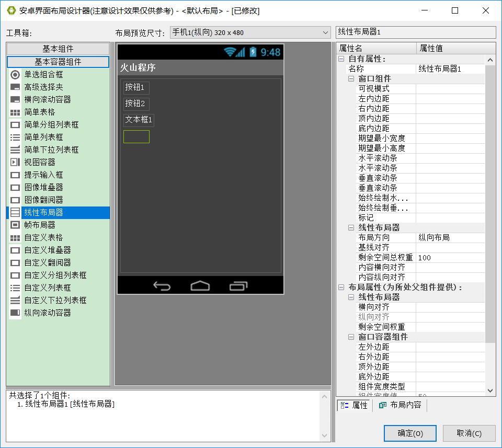Select the 自定义下拉列表框 icon
The image size is (502, 448).
[x=15, y=300]
